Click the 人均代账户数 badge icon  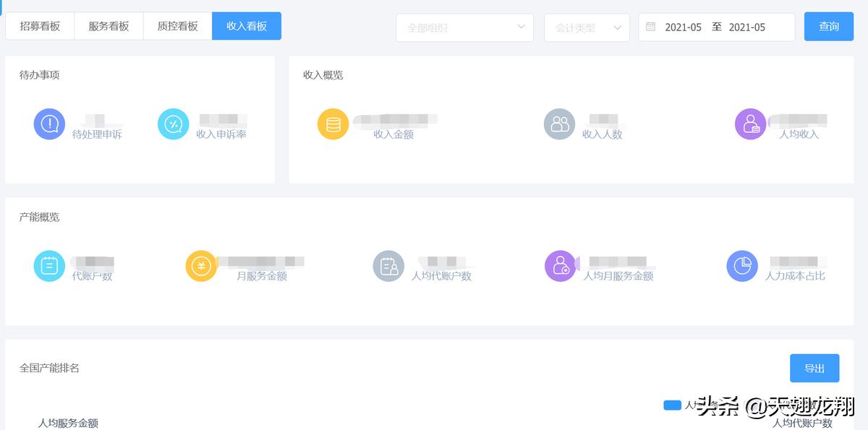tap(388, 265)
